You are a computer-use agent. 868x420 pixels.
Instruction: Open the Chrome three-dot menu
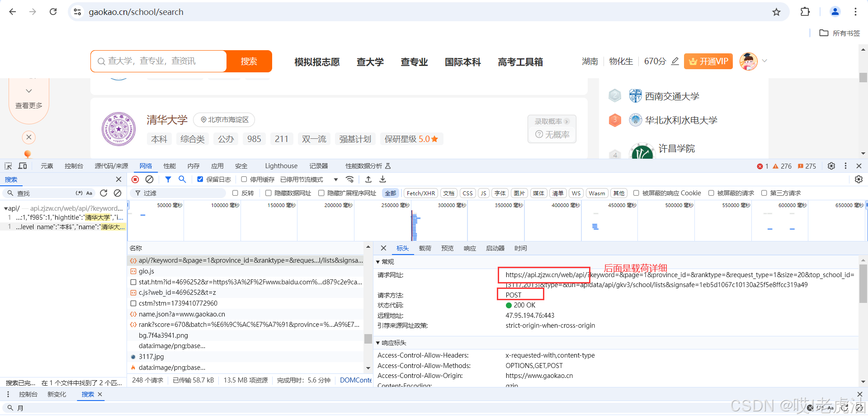(x=855, y=12)
